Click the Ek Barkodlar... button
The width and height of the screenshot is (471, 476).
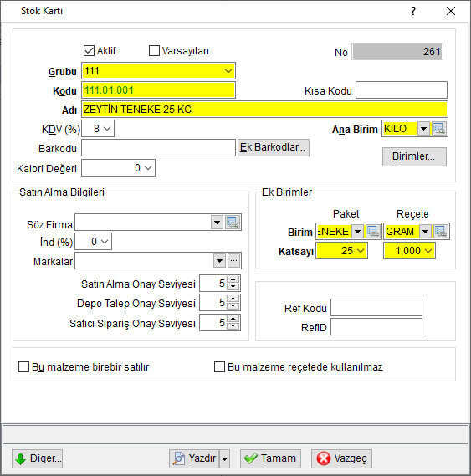[274, 147]
